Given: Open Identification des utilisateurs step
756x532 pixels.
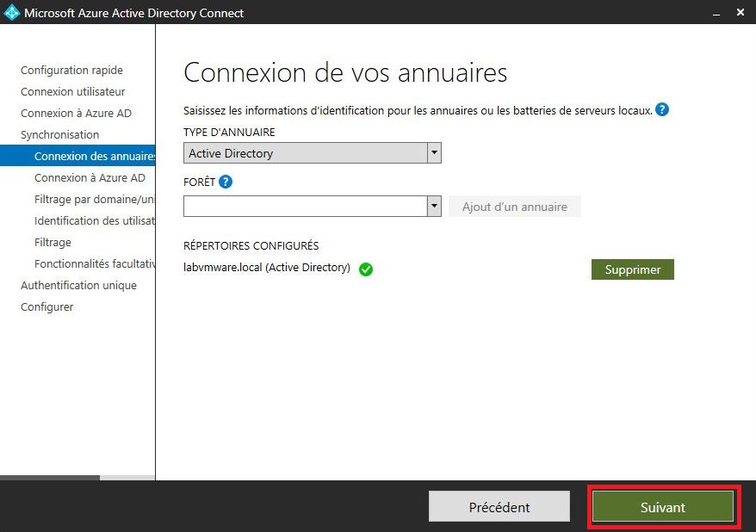Looking at the screenshot, I should [x=95, y=220].
